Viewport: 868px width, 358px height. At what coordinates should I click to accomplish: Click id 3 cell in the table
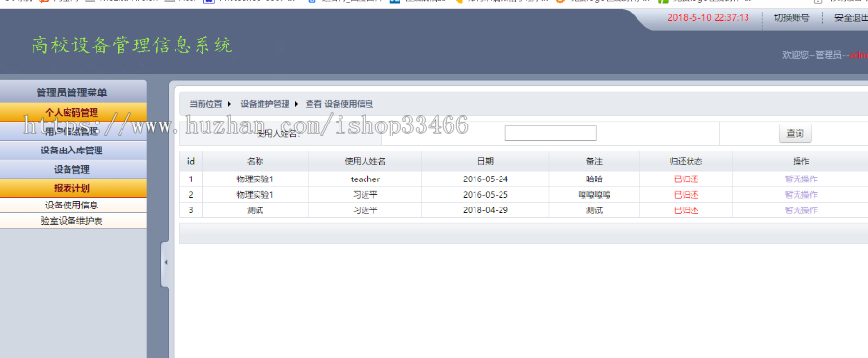tap(191, 210)
